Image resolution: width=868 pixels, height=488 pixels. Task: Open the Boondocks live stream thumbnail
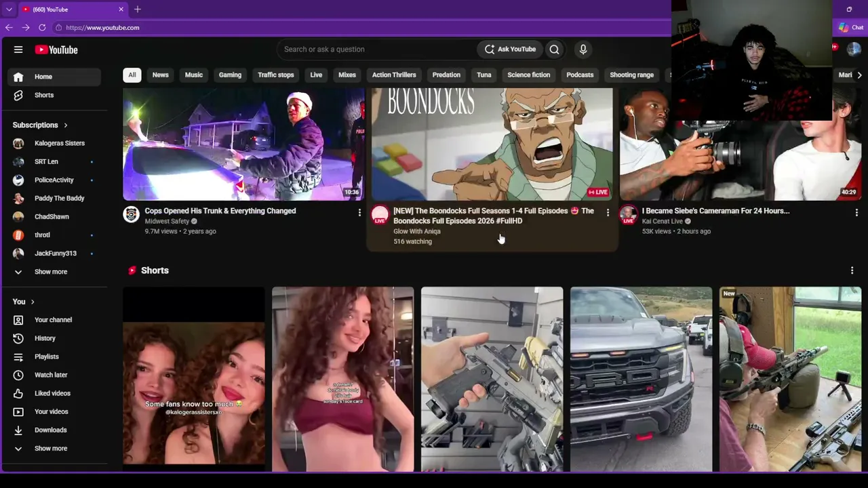tap(492, 144)
